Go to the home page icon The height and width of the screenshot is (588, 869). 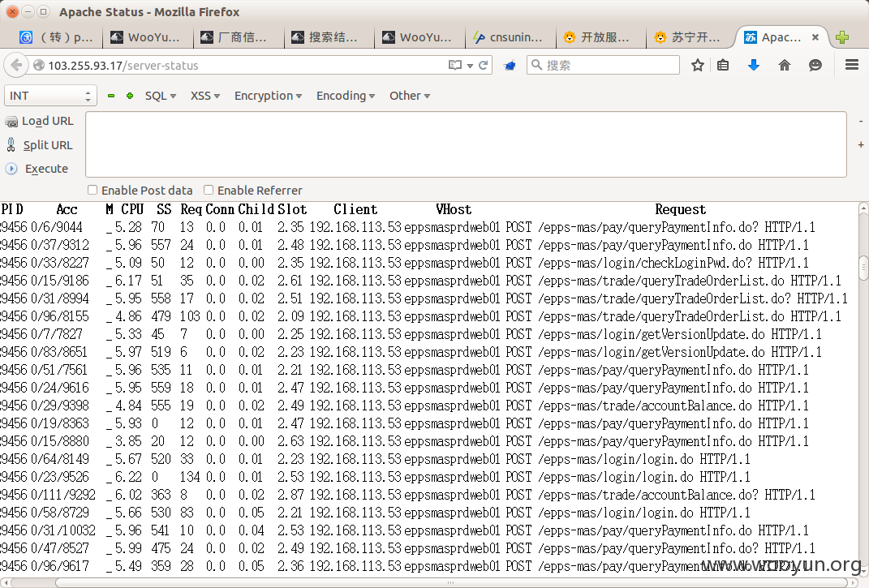[784, 66]
